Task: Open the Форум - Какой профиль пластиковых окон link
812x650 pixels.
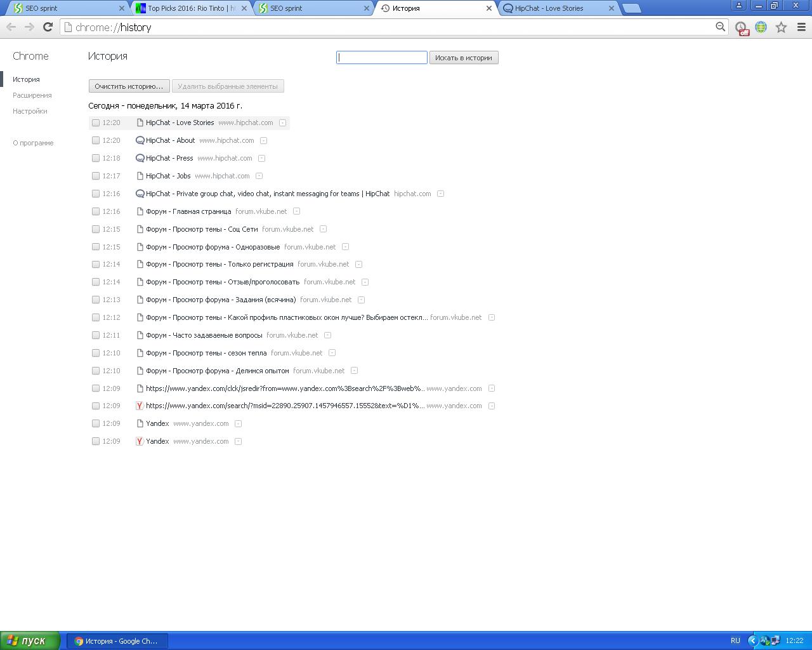Action: coord(287,317)
